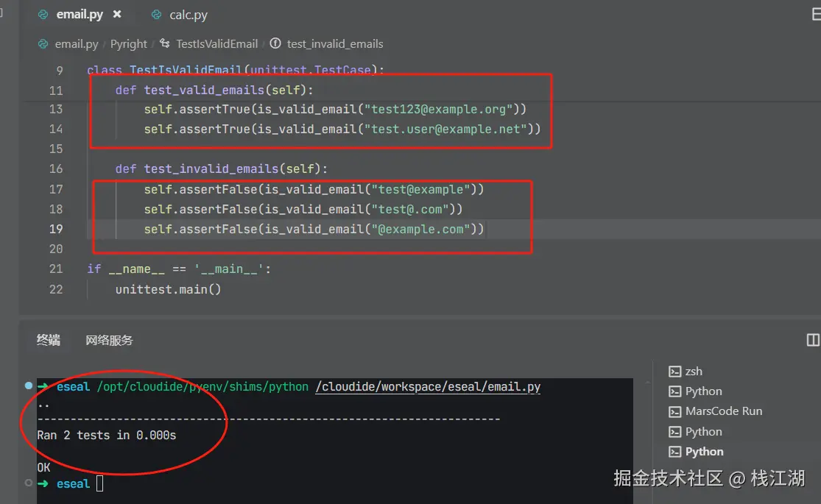Open the 终端 terminal panel tab
The height and width of the screenshot is (504, 821).
48,340
